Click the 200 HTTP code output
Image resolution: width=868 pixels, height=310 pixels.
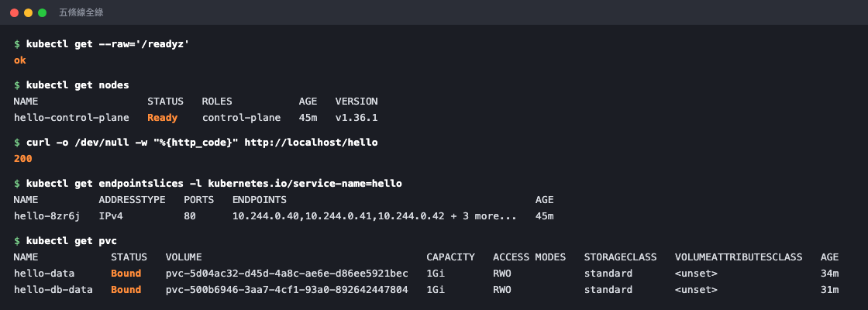(22, 158)
